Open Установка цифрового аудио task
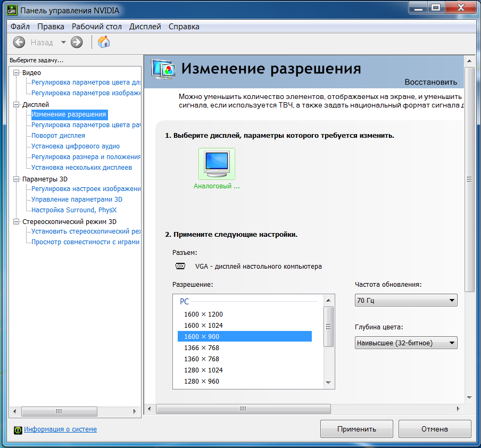 pyautogui.click(x=76, y=146)
